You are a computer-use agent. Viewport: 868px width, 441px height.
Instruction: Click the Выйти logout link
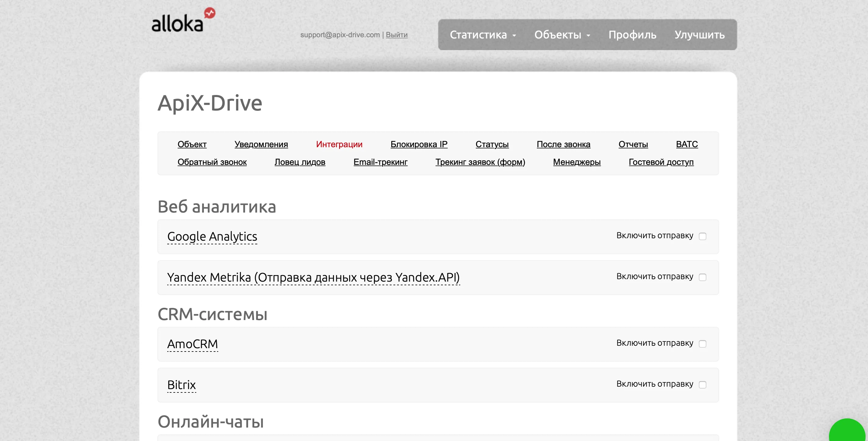click(x=396, y=35)
